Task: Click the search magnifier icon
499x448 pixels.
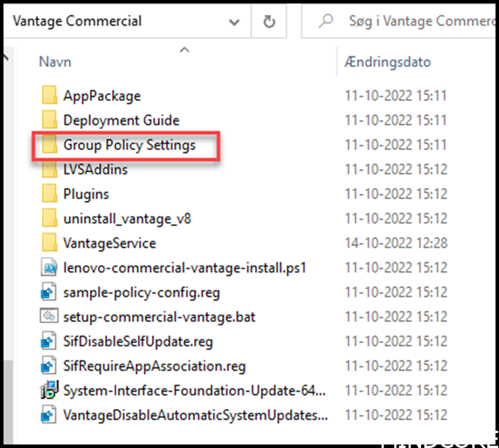Action: [326, 21]
